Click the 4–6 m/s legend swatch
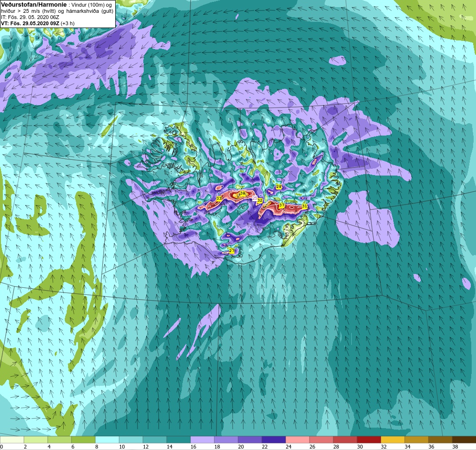 [59, 440]
